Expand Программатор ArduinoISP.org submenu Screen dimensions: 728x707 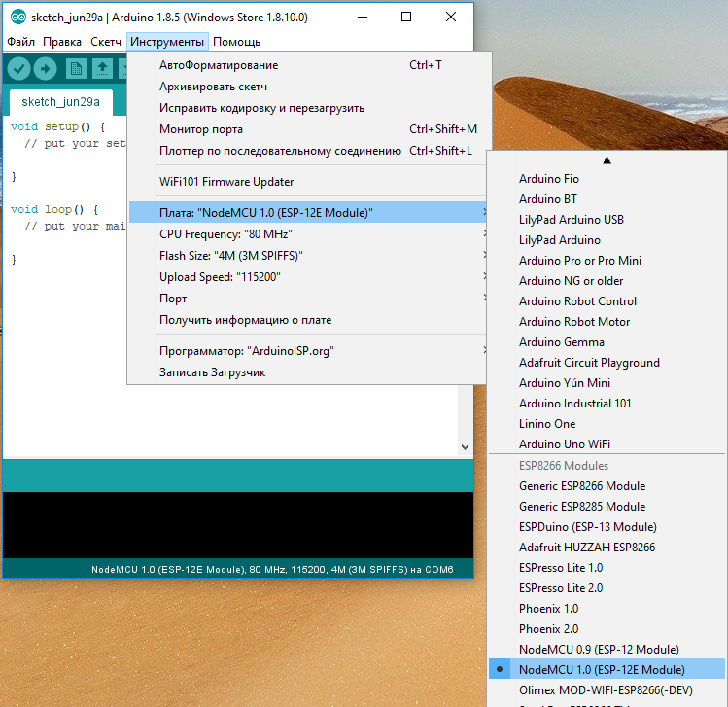coord(307,351)
